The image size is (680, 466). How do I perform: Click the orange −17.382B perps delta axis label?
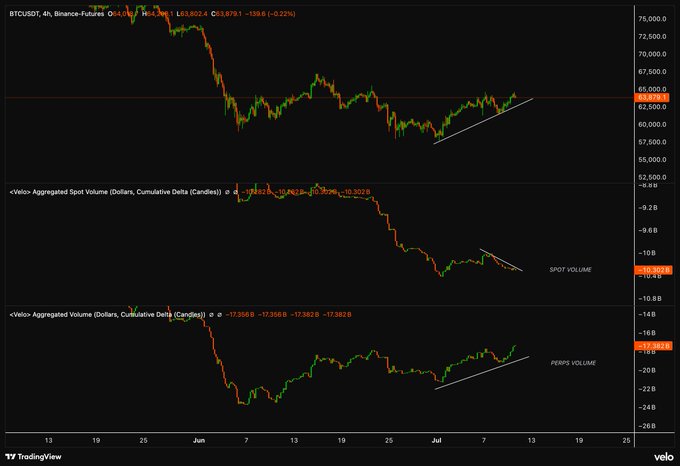point(653,346)
